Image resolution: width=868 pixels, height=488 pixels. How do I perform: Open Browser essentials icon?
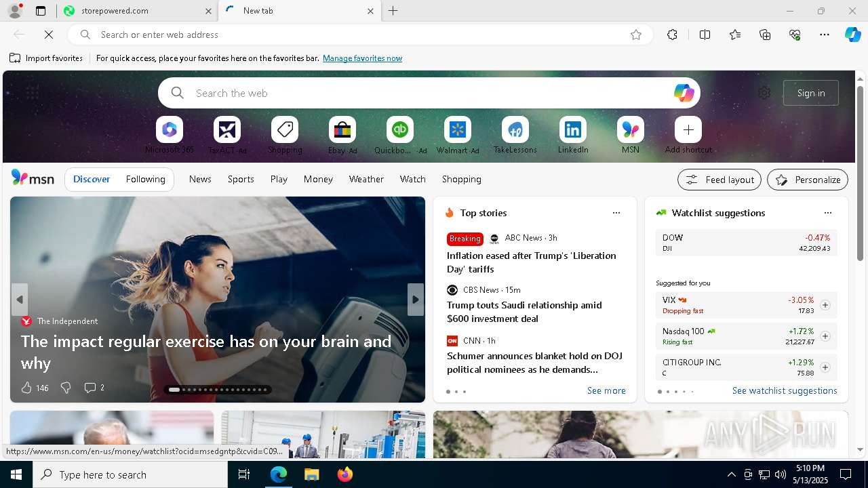[x=795, y=35]
